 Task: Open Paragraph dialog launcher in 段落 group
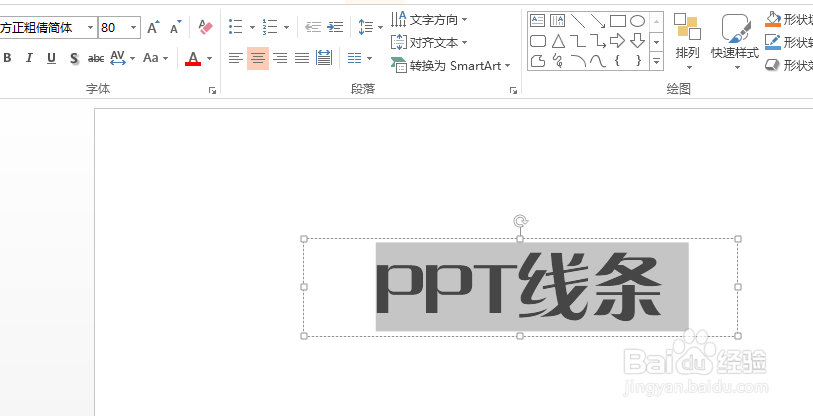point(513,91)
